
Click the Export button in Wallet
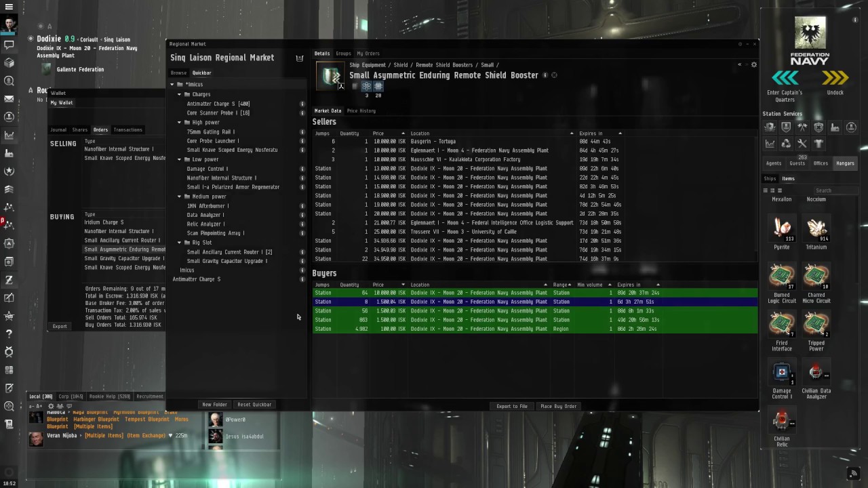coord(60,326)
